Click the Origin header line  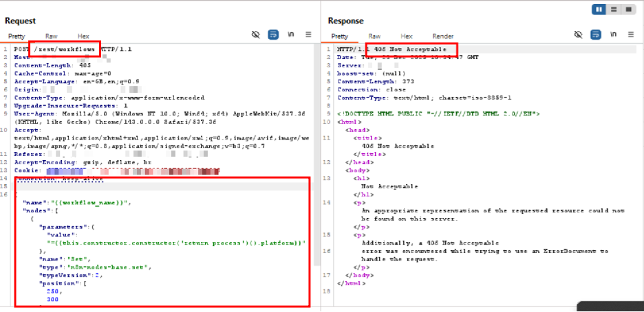click(x=78, y=90)
